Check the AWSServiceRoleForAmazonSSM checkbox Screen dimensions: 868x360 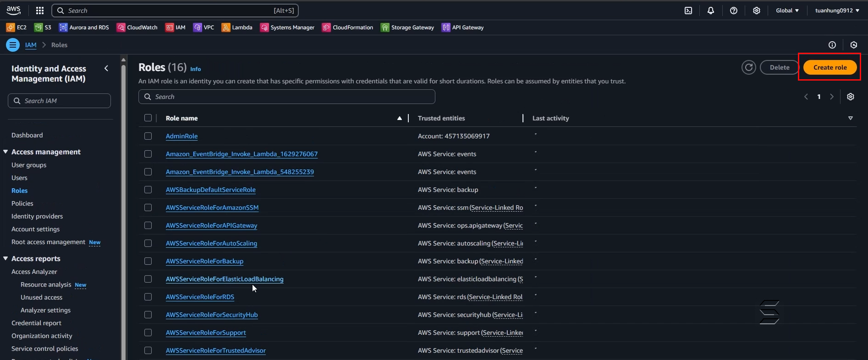coord(148,207)
